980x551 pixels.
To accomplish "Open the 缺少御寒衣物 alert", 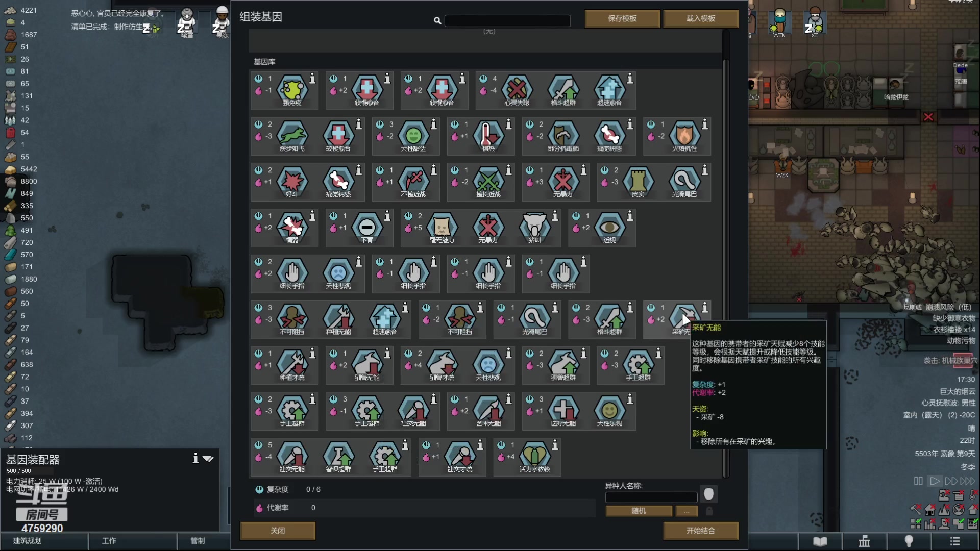I will pyautogui.click(x=954, y=318).
